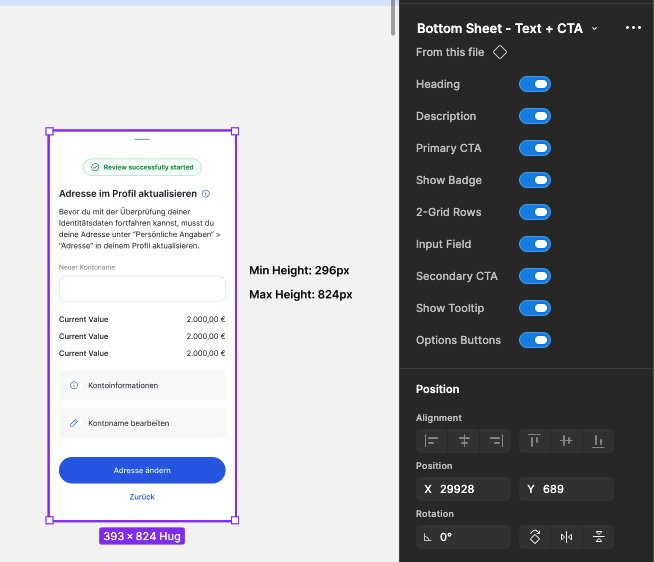654x562 pixels.
Task: Edit the Y position field
Action: point(566,489)
